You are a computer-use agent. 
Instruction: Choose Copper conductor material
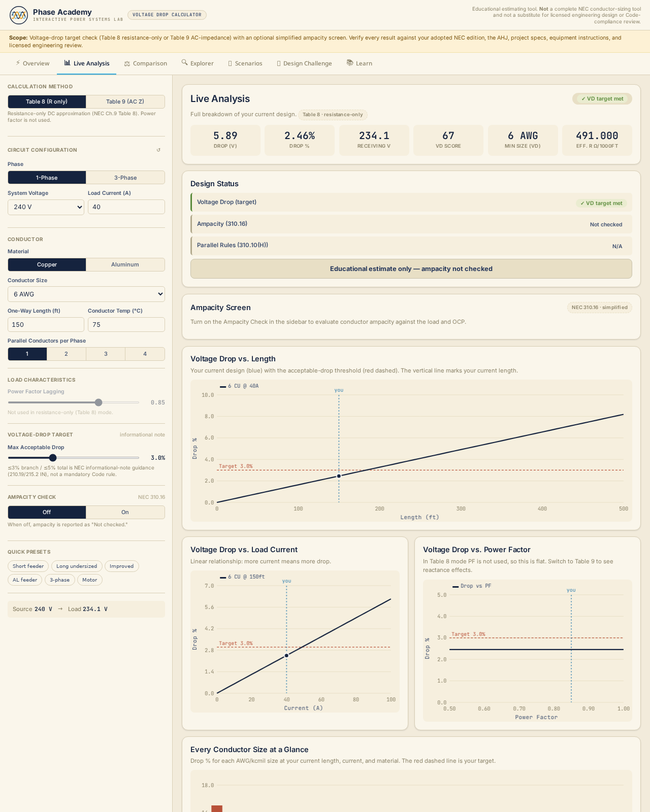(x=47, y=264)
